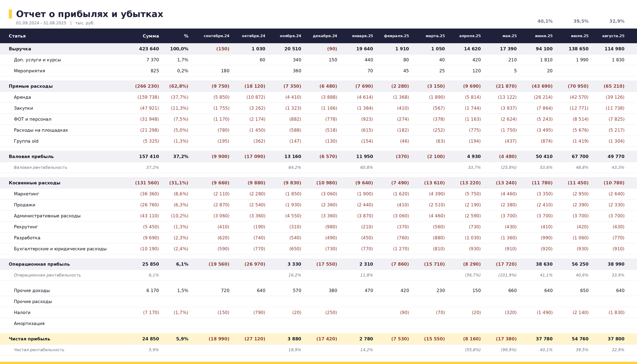Select the 'Чистая рентабельность' row label
This screenshot has height=364, width=637.
(x=39, y=350)
